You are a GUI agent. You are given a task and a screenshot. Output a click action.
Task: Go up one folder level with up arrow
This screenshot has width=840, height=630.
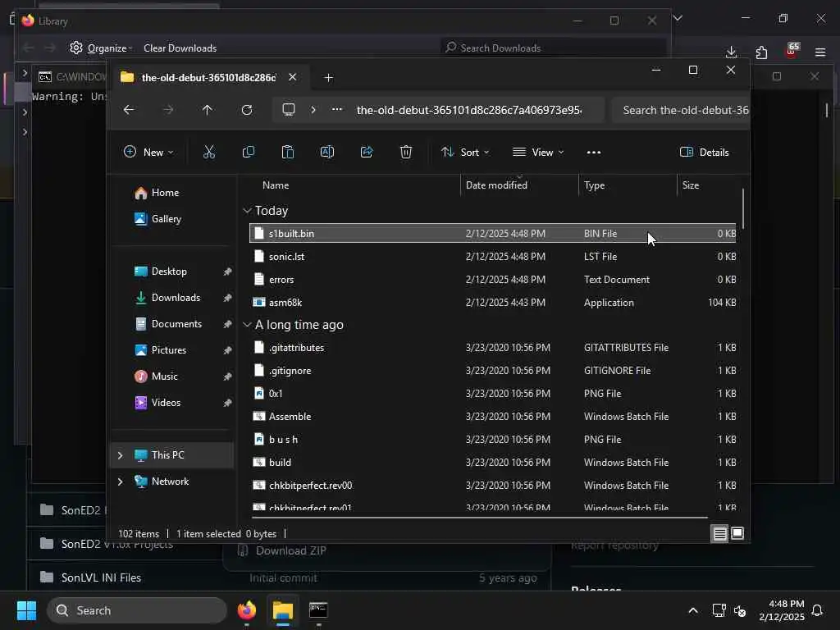click(208, 110)
